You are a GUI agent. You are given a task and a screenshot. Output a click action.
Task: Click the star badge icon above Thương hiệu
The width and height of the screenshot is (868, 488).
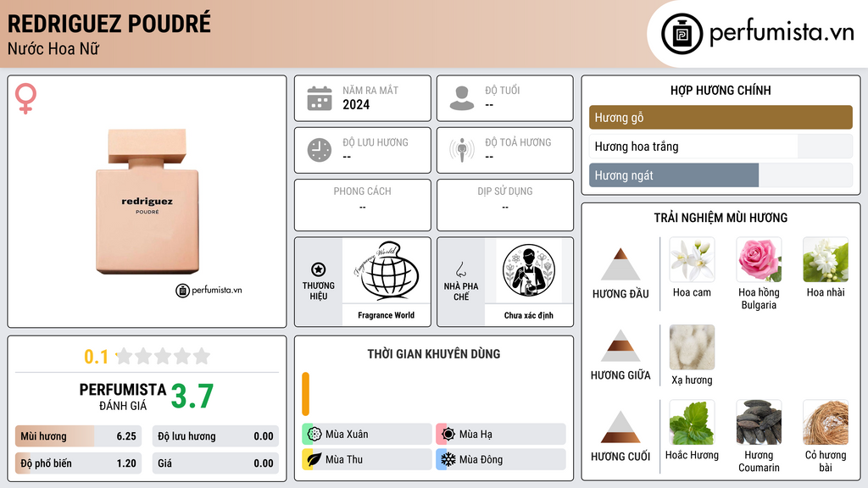click(319, 269)
